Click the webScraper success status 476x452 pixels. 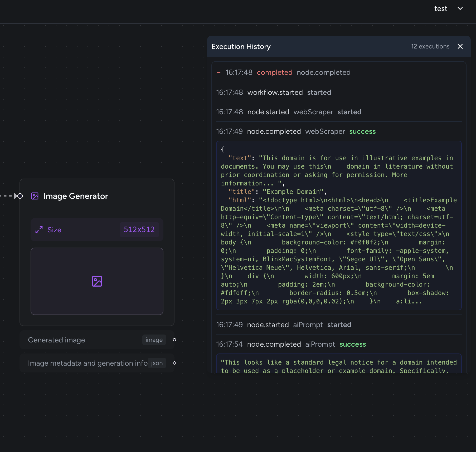point(362,131)
